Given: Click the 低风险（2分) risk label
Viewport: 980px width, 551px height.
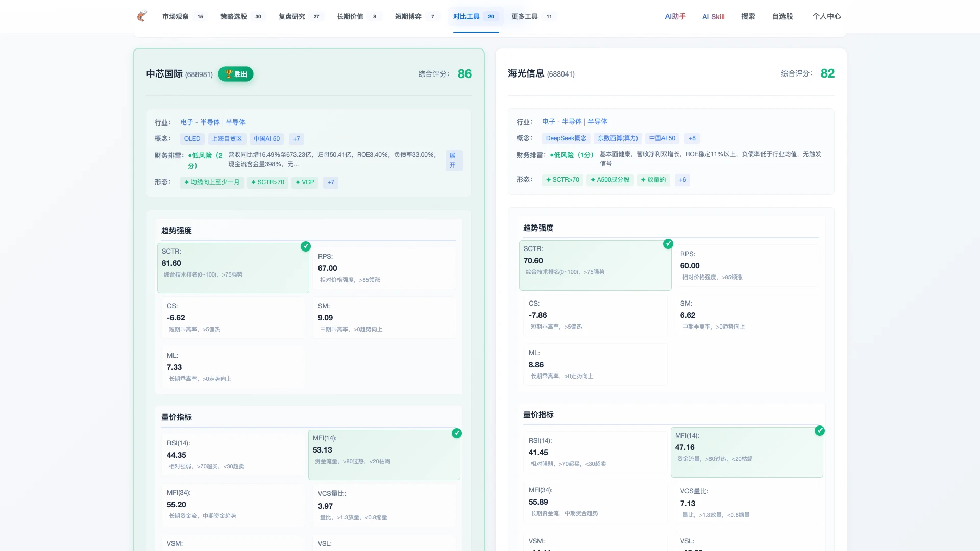Looking at the screenshot, I should click(205, 160).
